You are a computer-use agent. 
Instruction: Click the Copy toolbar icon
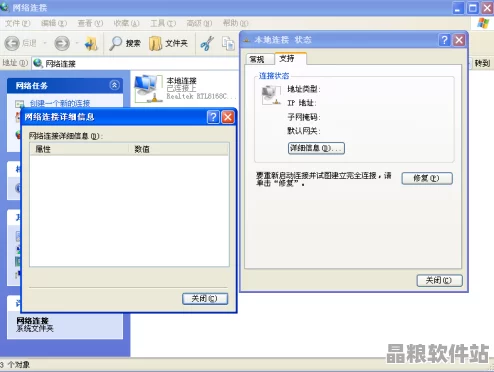[x=228, y=43]
